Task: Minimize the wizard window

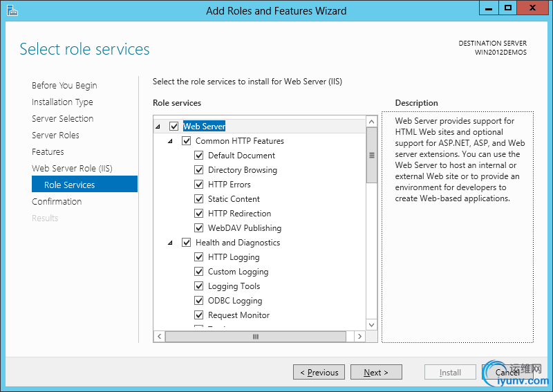Action: pyautogui.click(x=489, y=8)
